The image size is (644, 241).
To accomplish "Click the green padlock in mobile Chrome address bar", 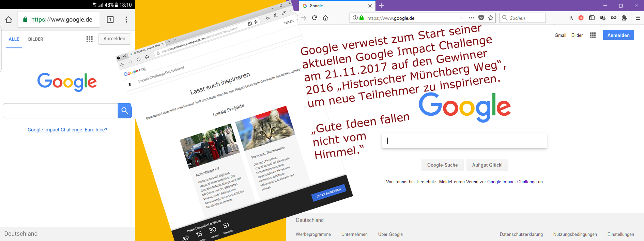I will point(25,19).
